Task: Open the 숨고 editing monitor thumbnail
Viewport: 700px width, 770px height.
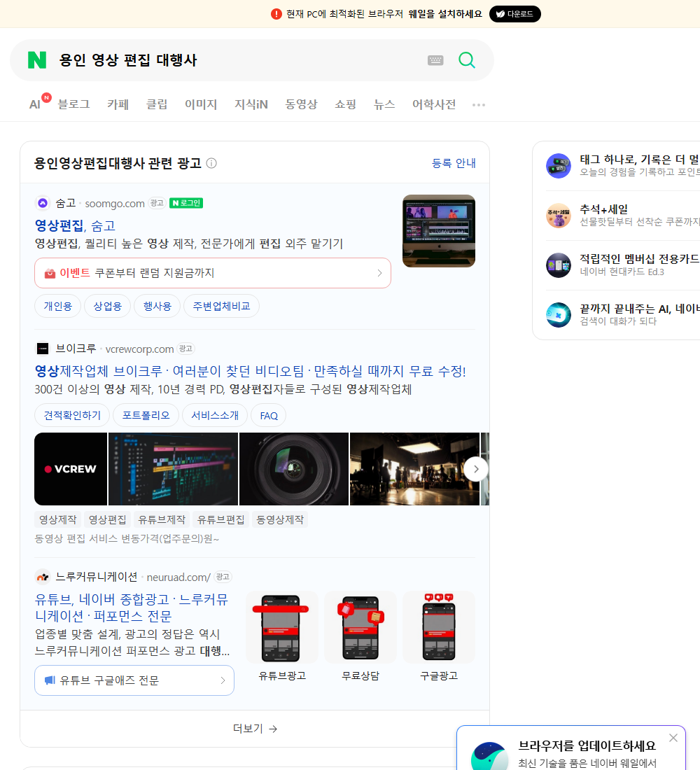Action: coord(439,231)
